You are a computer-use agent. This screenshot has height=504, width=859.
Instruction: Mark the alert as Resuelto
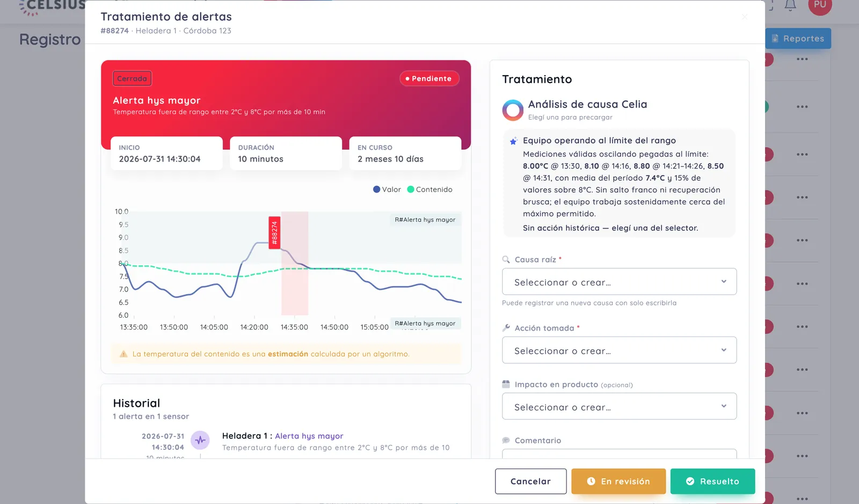pos(712,481)
